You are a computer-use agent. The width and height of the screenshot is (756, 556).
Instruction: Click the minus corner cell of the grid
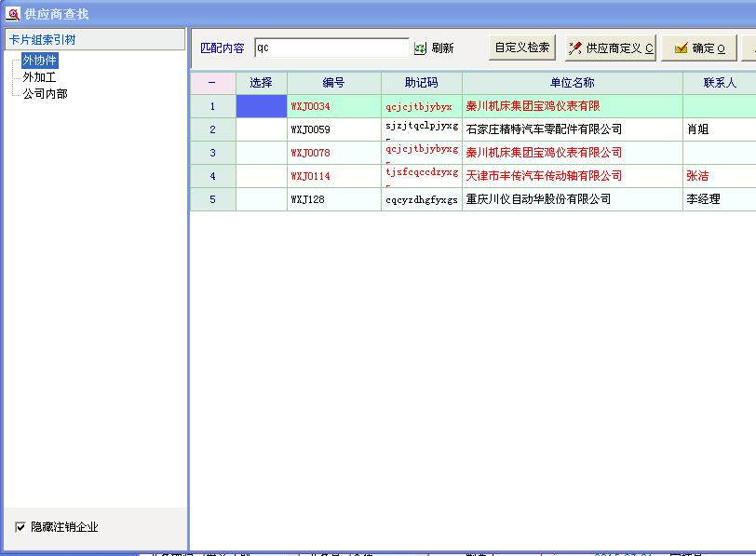pyautogui.click(x=212, y=83)
